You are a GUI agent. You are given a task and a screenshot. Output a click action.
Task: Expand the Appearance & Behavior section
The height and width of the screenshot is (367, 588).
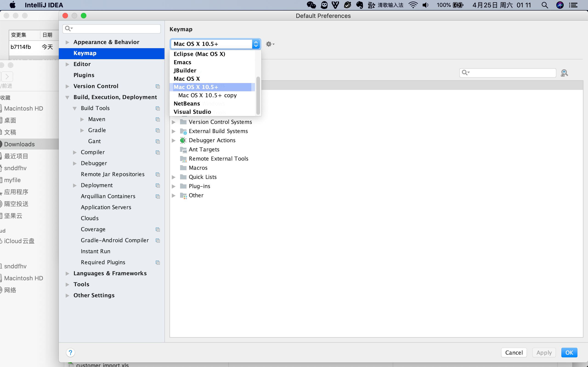67,42
